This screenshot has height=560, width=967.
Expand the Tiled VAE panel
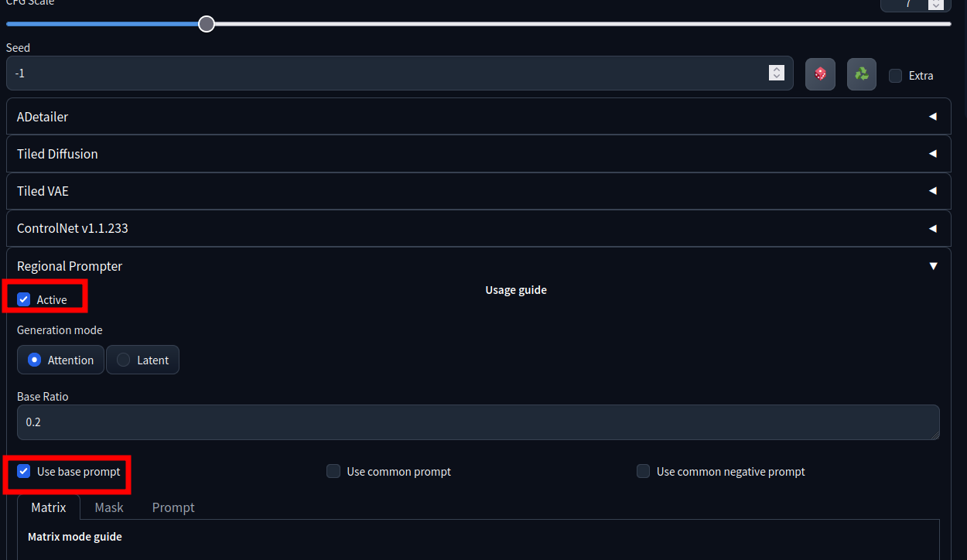coord(478,191)
